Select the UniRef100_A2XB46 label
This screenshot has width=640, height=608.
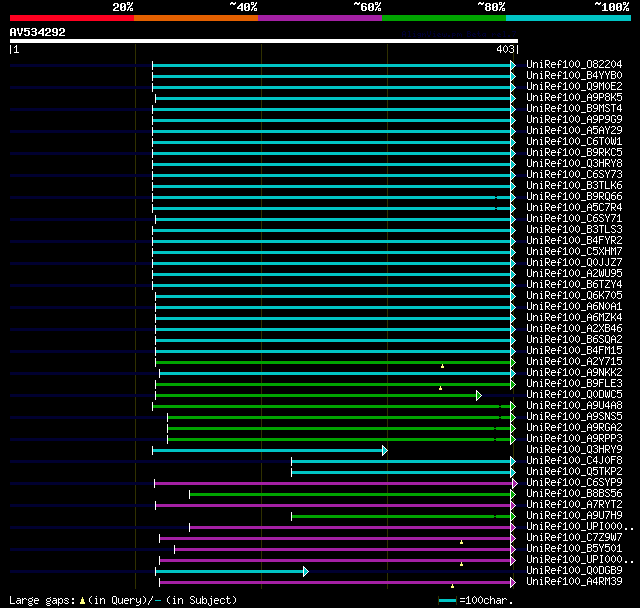click(574, 329)
